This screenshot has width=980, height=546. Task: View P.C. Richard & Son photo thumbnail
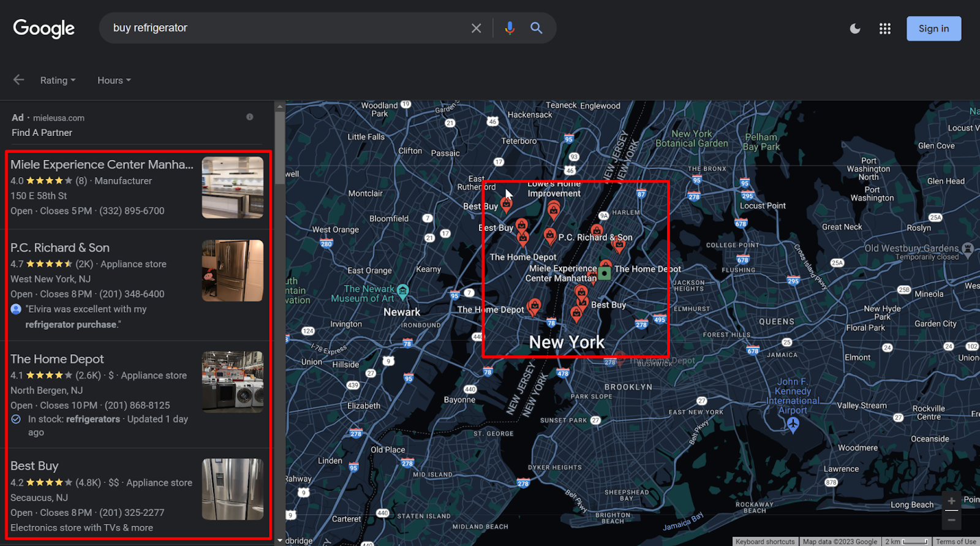tap(233, 270)
